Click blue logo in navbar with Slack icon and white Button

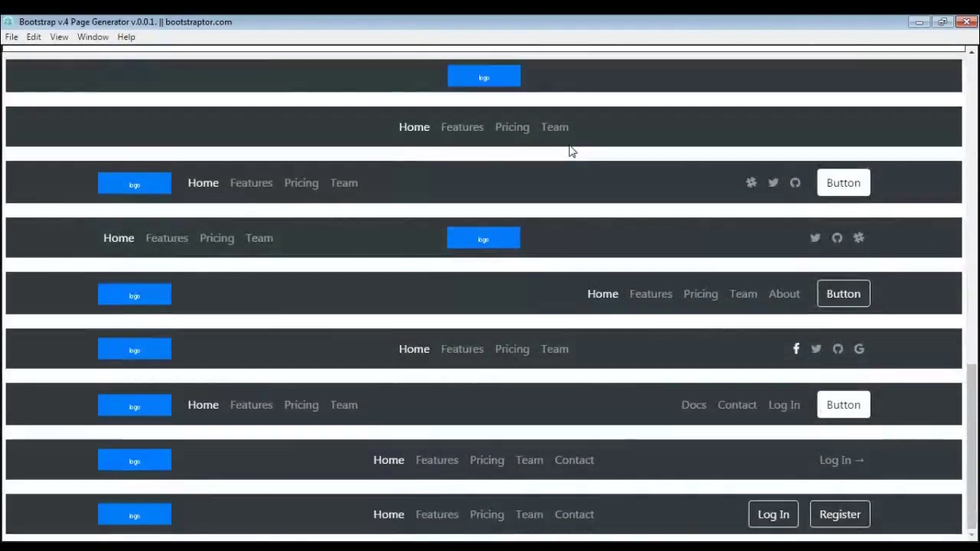point(135,183)
